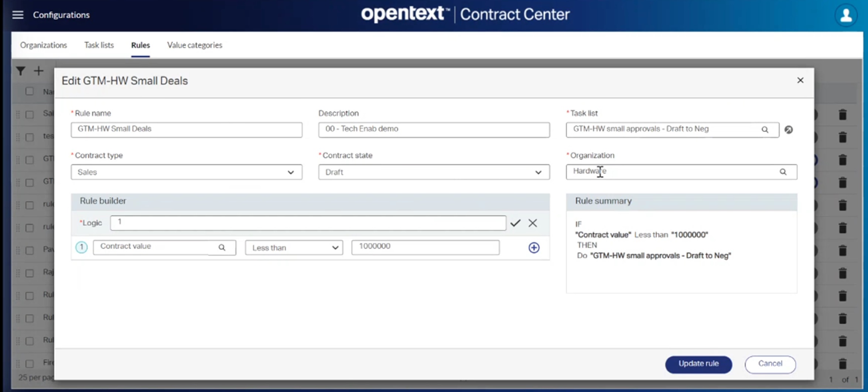Check the box for the 'Pa' row

pos(30,250)
